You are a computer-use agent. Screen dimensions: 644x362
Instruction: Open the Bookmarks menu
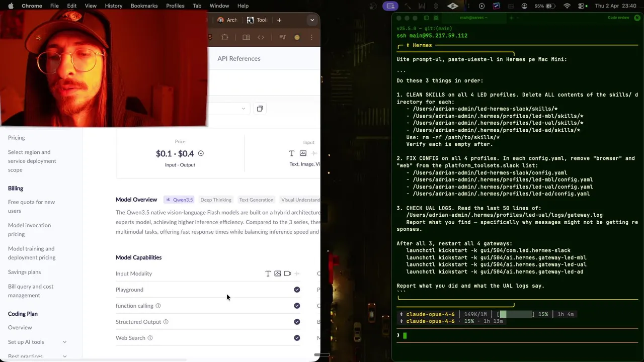click(144, 6)
